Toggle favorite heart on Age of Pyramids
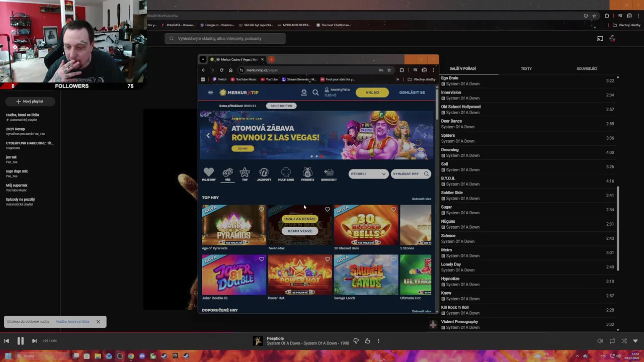The height and width of the screenshot is (362, 644). (261, 209)
